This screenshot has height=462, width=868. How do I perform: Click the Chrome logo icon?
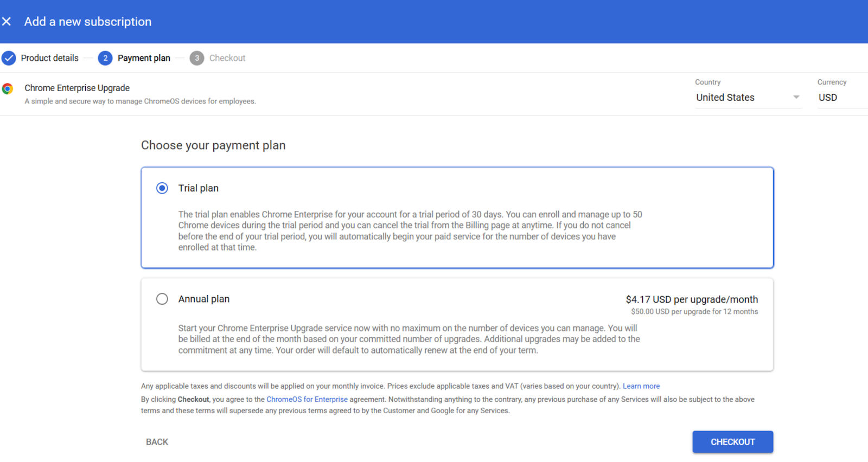coord(8,89)
